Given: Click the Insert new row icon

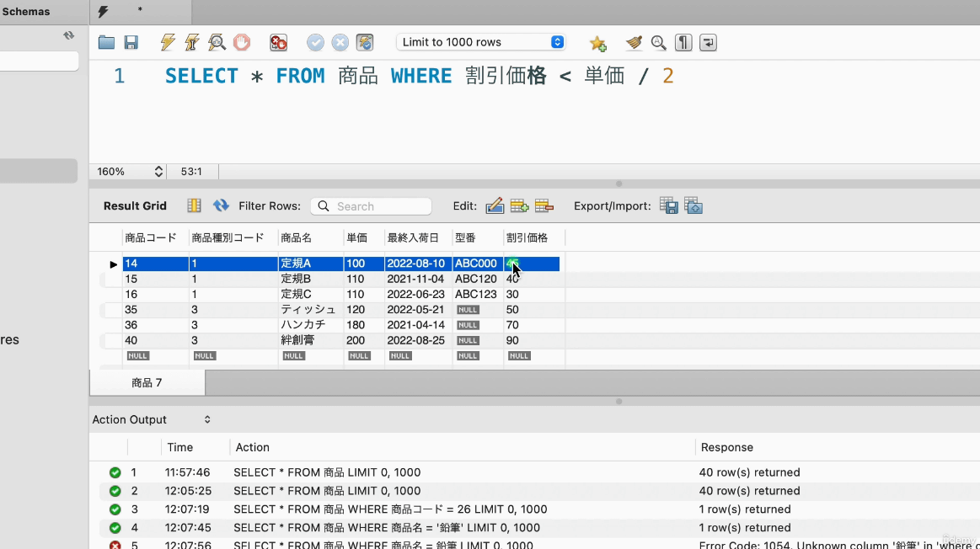Looking at the screenshot, I should click(520, 205).
